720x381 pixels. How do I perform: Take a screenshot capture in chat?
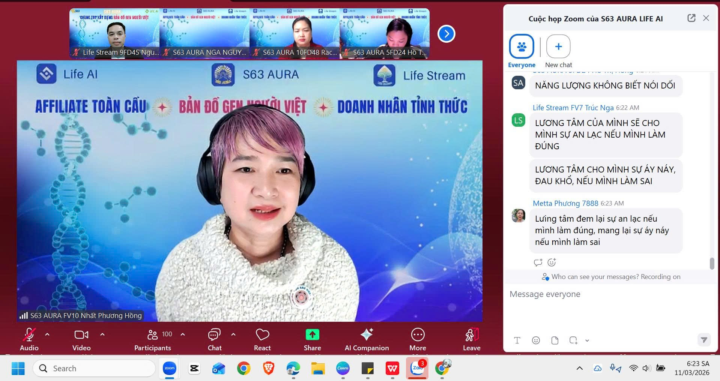(x=573, y=341)
